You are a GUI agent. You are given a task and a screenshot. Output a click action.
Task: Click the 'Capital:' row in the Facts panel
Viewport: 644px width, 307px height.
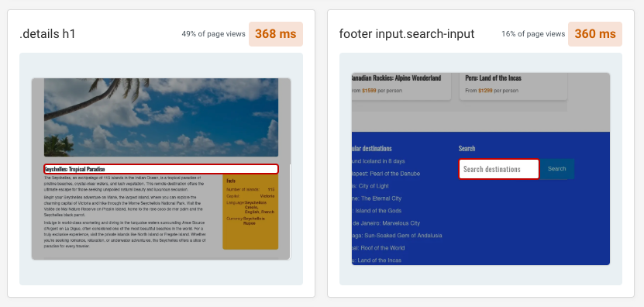pos(250,196)
